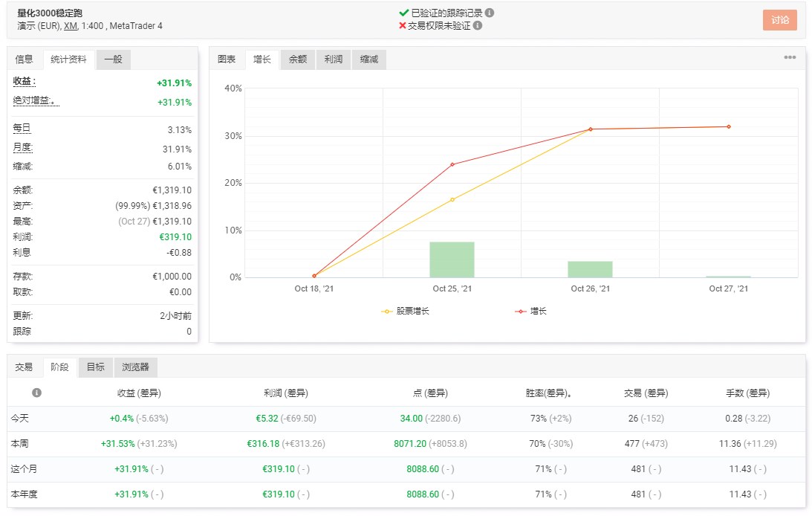Select the 一般 tab
The image size is (812, 516).
point(114,59)
